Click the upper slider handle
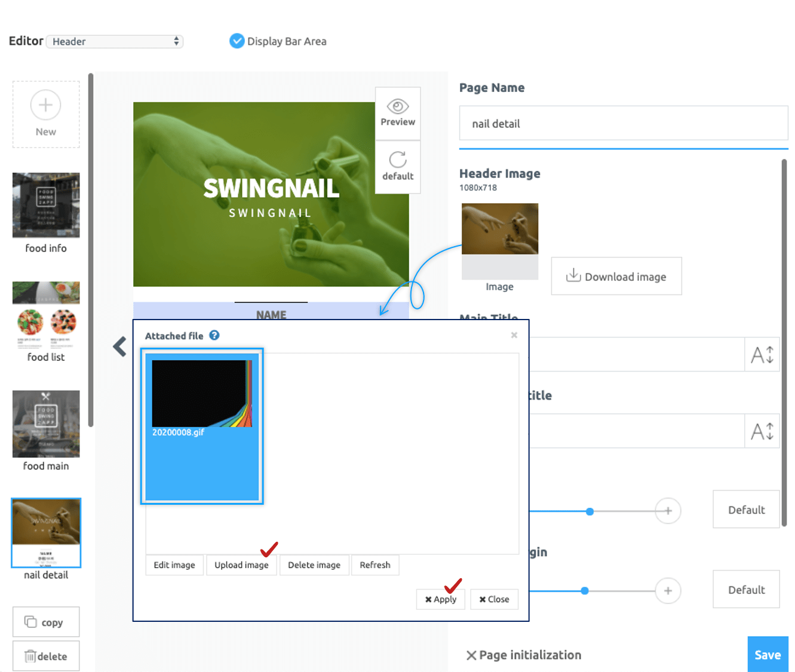The height and width of the screenshot is (672, 795). tap(590, 511)
